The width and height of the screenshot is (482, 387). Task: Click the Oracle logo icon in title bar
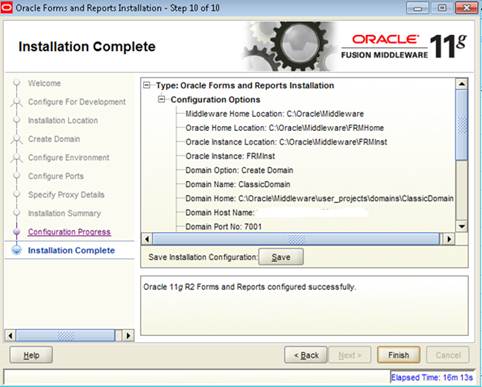pos(7,8)
